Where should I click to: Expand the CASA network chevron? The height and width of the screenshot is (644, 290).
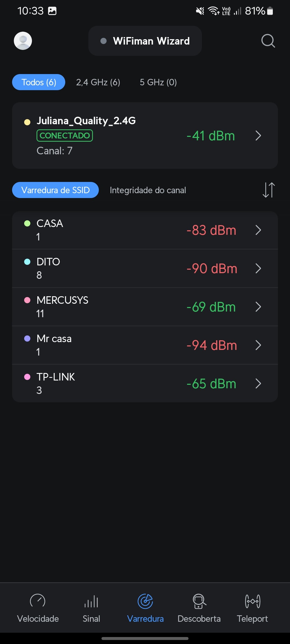pyautogui.click(x=258, y=230)
